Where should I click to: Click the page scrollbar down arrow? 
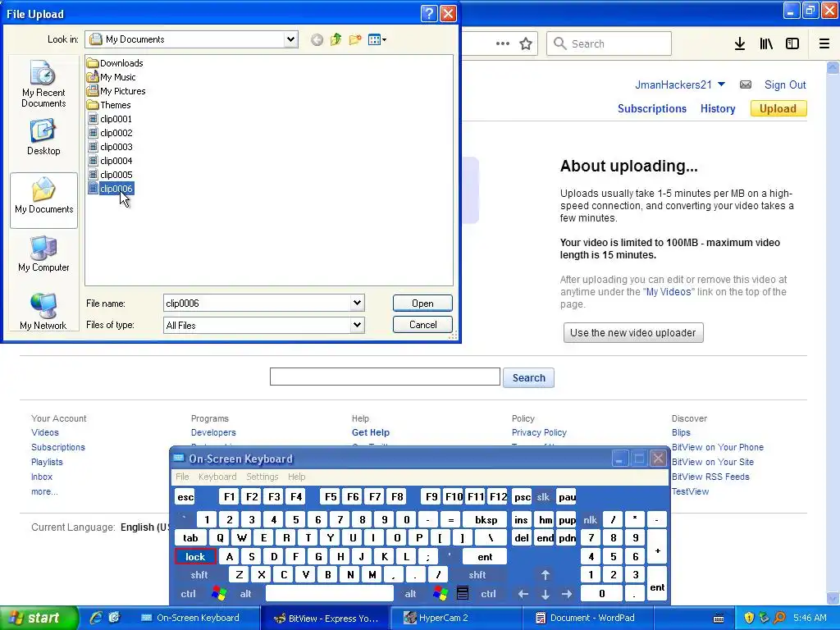pyautogui.click(x=833, y=597)
